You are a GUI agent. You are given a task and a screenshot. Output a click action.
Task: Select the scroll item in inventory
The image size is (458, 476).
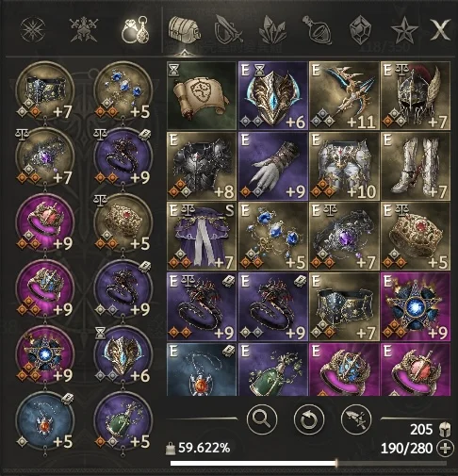pyautogui.click(x=202, y=95)
